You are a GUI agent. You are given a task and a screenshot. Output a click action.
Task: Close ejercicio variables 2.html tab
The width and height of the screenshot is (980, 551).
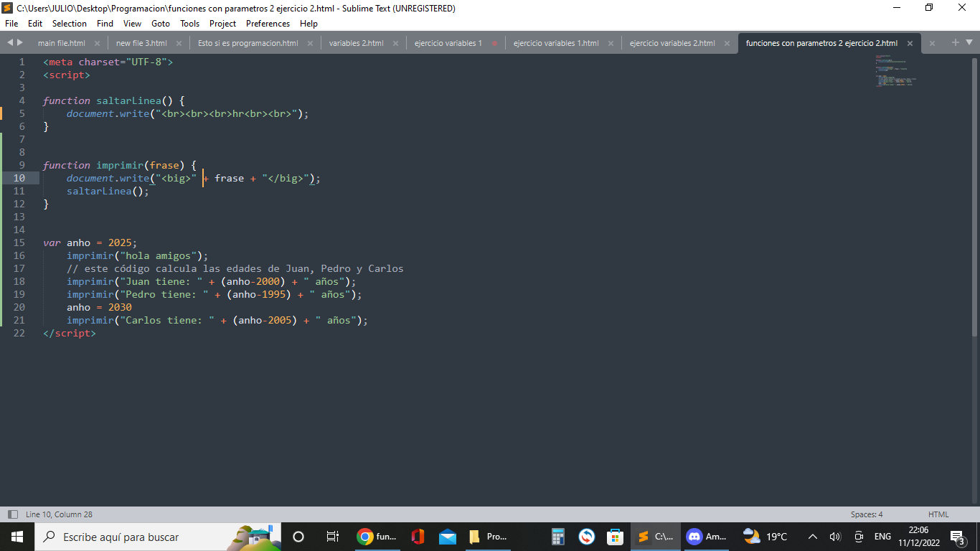pyautogui.click(x=727, y=43)
